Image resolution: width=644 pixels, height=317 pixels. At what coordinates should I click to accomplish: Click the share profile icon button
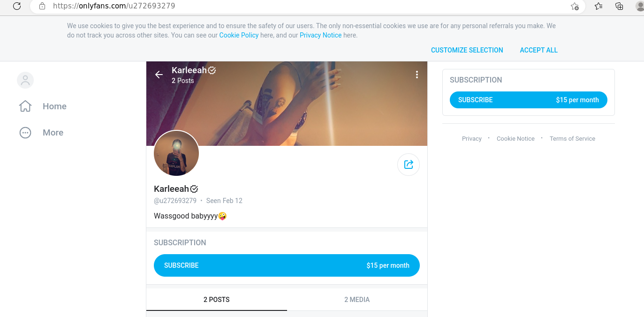click(408, 165)
